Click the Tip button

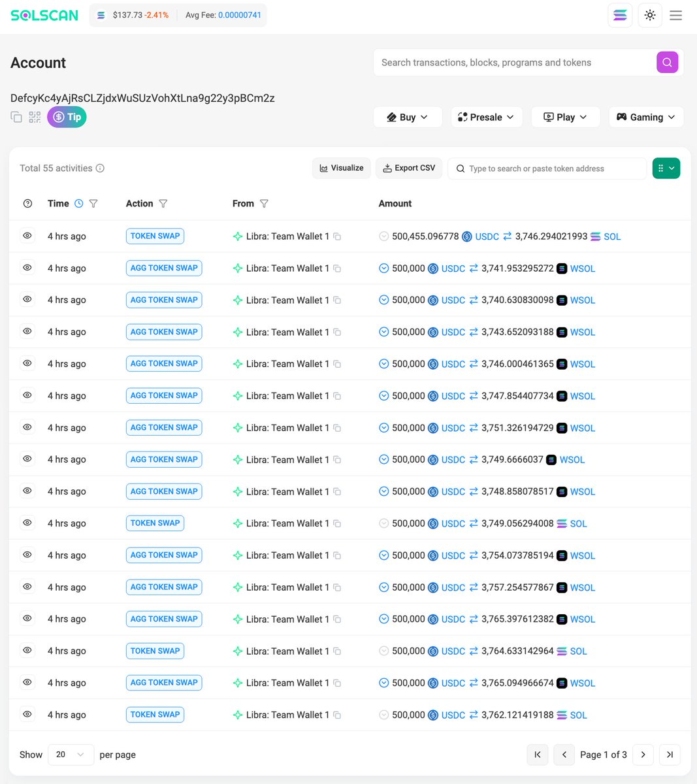point(67,117)
